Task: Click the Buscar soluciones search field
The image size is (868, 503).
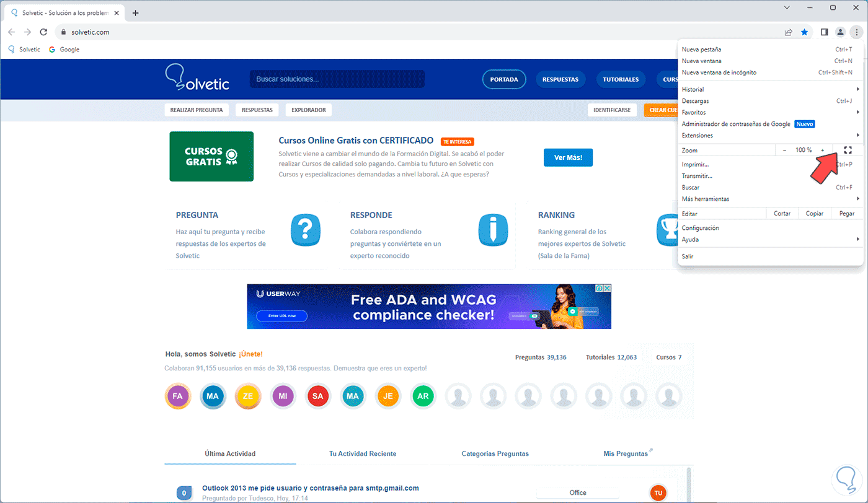Action: 337,79
